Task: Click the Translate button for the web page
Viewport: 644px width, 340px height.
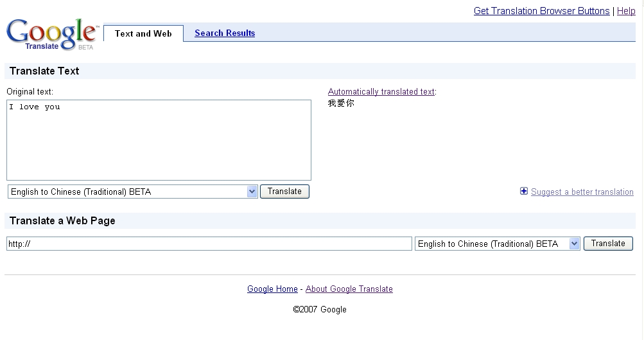Action: (x=608, y=244)
